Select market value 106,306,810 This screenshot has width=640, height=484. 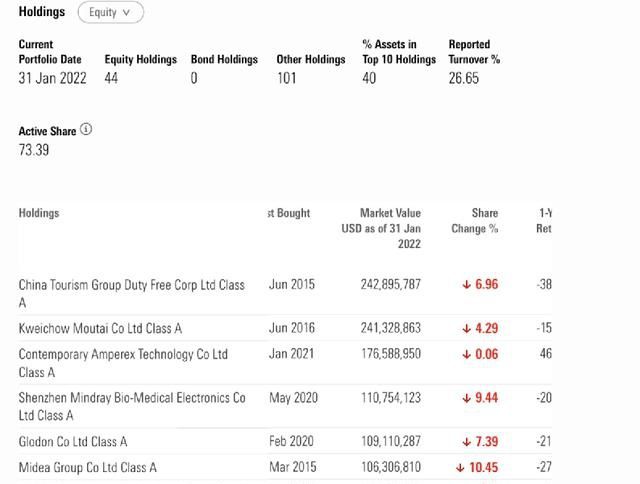point(391,467)
